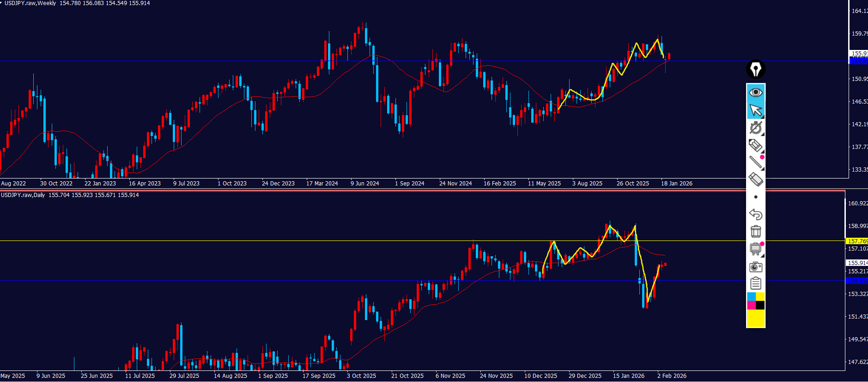This screenshot has height=382, width=868.
Task: Select the yellow 157.76 price level label
Action: pos(857,241)
